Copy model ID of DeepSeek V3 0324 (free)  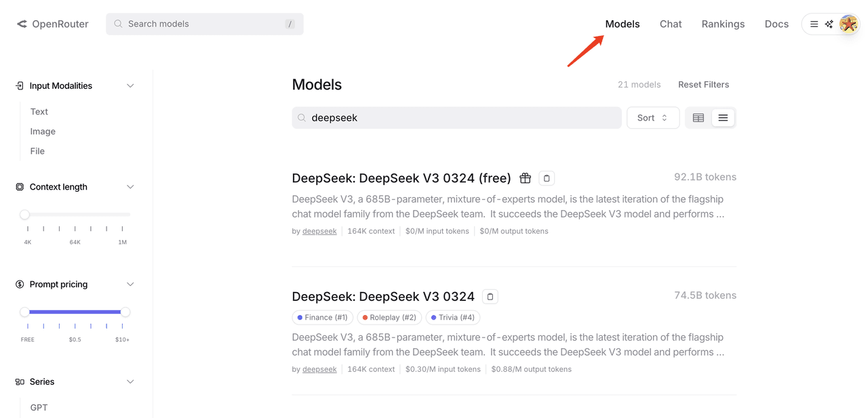(x=547, y=178)
